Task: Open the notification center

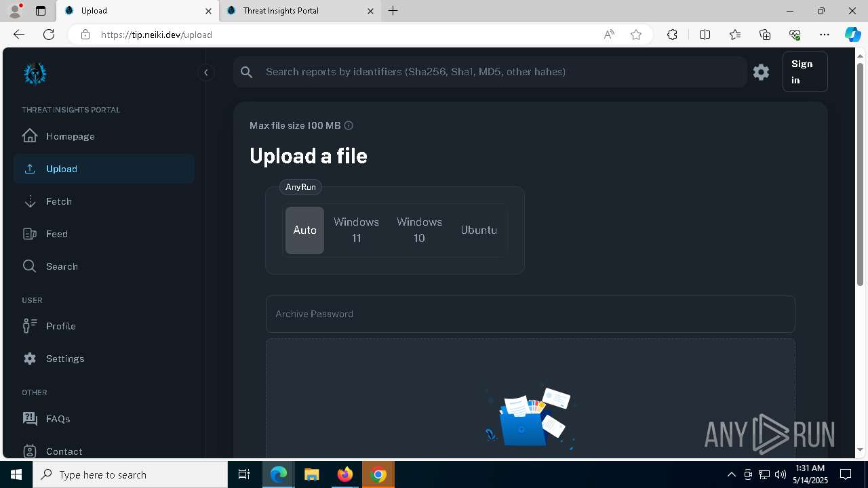Action: pyautogui.click(x=846, y=474)
